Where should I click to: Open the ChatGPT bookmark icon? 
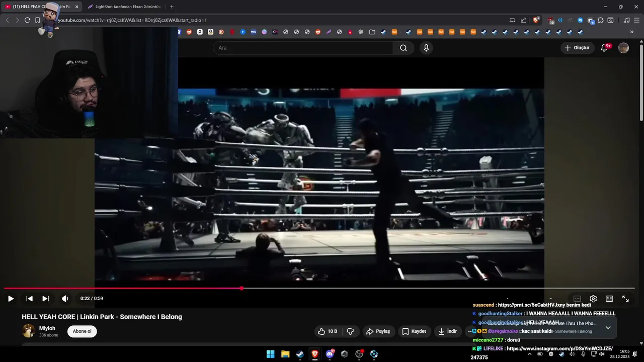tap(361, 32)
